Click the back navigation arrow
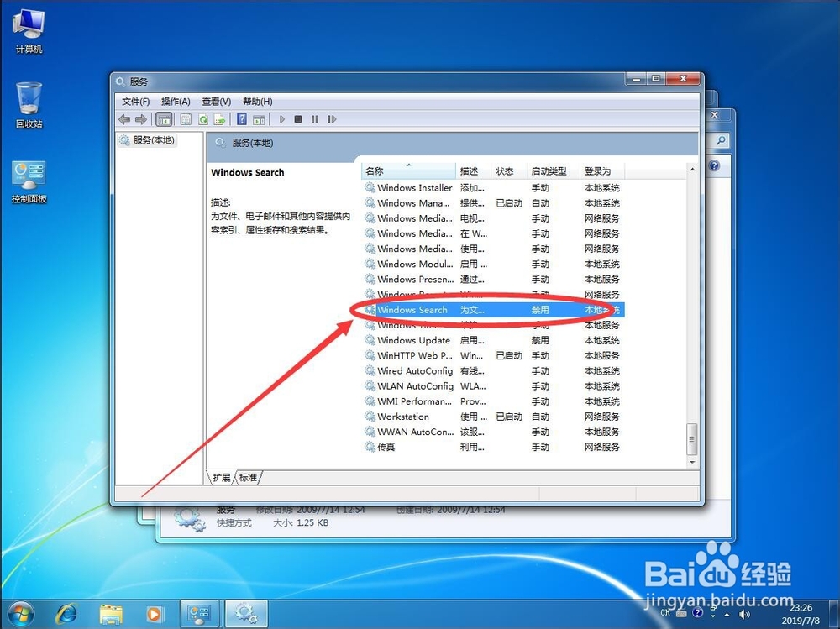Image resolution: width=840 pixels, height=629 pixels. point(124,119)
